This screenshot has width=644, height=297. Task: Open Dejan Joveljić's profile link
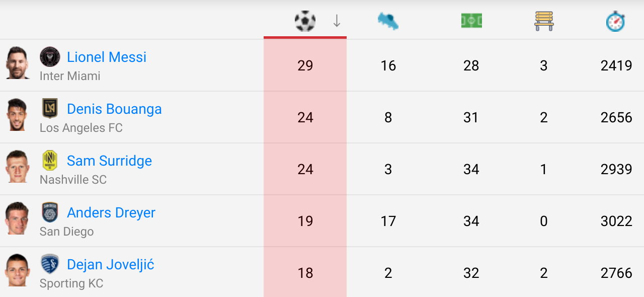click(x=111, y=264)
